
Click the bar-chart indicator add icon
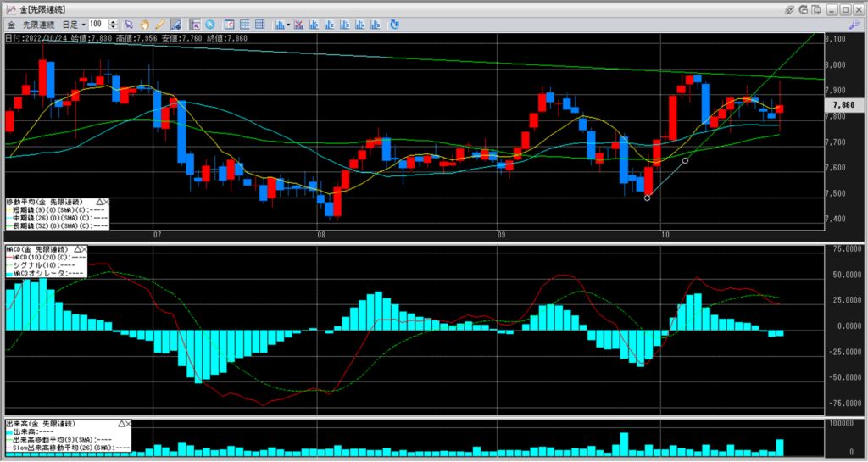tap(280, 25)
